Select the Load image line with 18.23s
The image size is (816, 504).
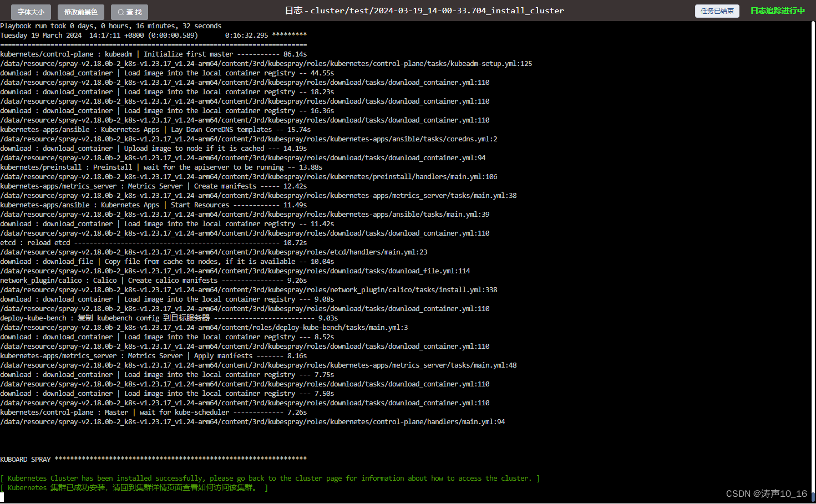pos(167,92)
